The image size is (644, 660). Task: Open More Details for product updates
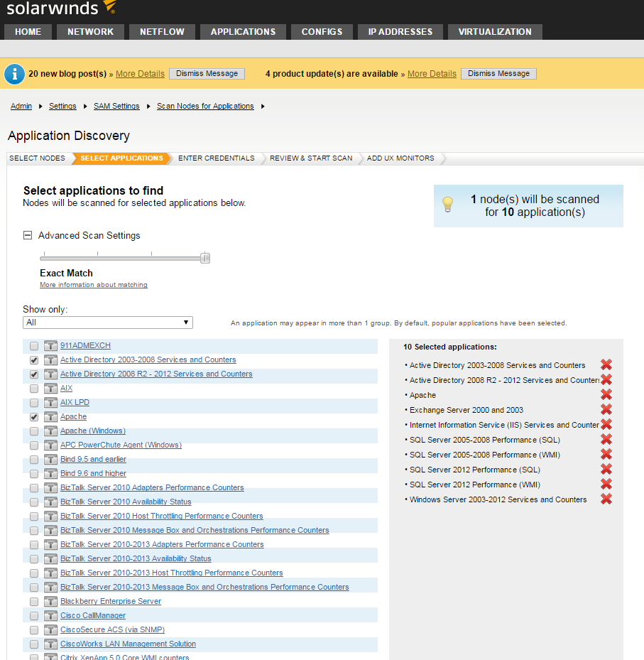tap(432, 74)
